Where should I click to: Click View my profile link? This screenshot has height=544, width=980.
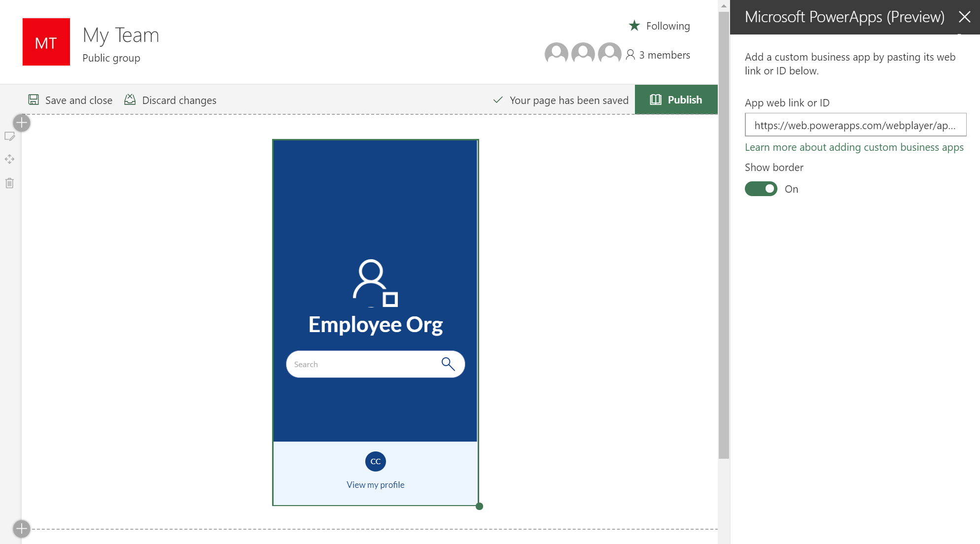click(376, 485)
